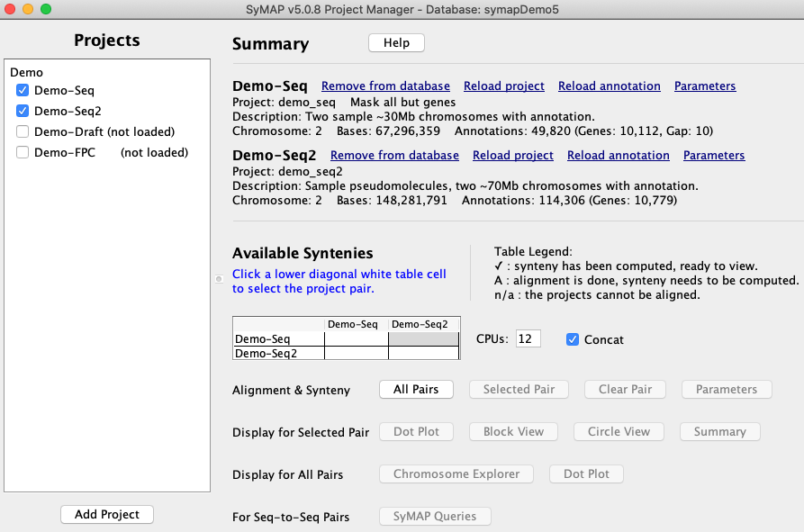Reload annotation for Demo-Seq2
The height and width of the screenshot is (532, 804).
click(619, 156)
